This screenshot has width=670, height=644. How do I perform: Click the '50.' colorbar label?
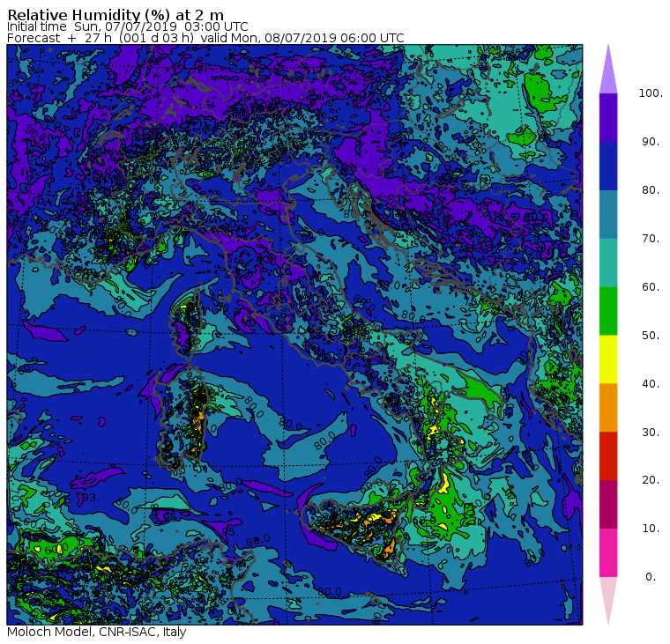tap(651, 336)
